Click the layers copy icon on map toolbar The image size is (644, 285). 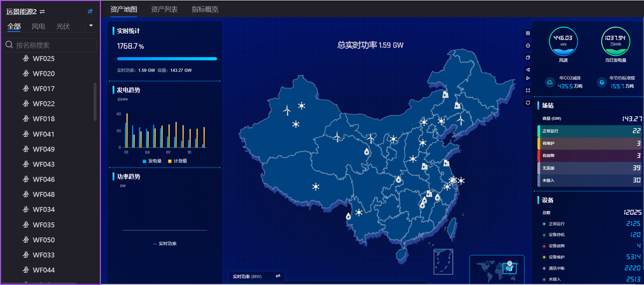pyautogui.click(x=528, y=58)
